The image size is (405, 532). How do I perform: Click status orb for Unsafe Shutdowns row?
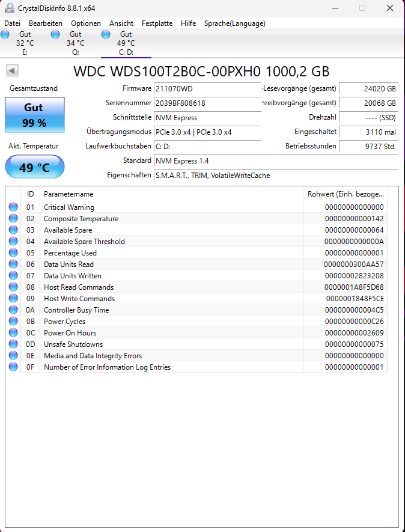[13, 344]
